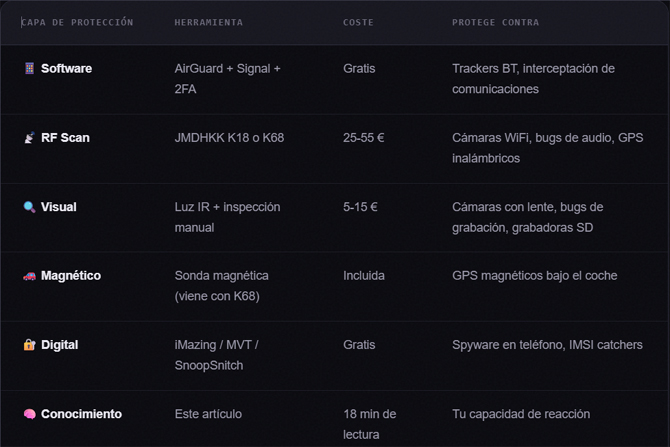The width and height of the screenshot is (670, 447).
Task: Click the 25-55 € cost cell
Action: (364, 138)
